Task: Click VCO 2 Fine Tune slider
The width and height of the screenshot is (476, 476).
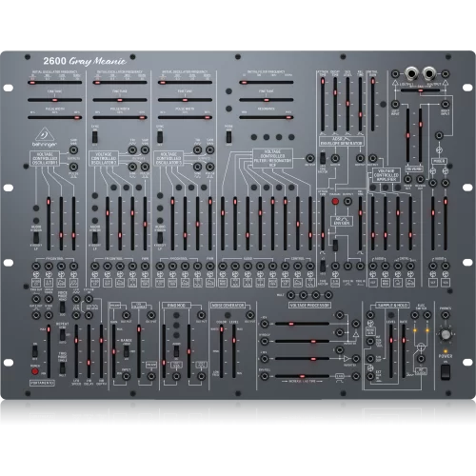Action: [120, 100]
